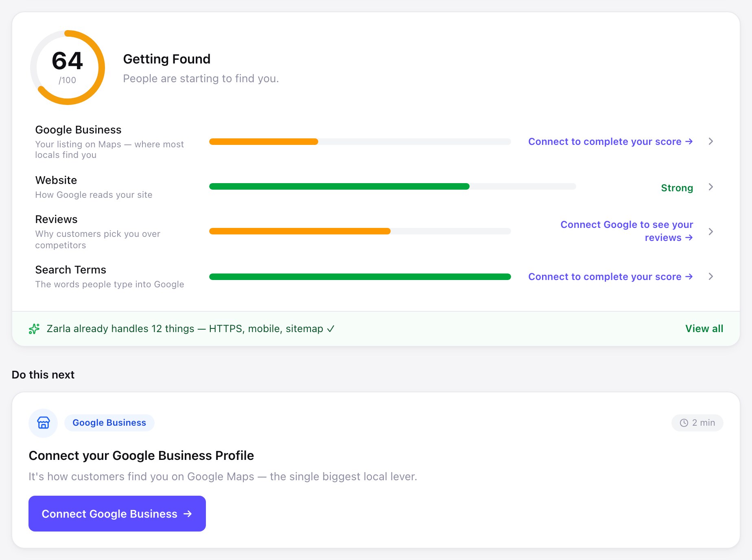Click the Google Business tag pill
This screenshot has width=752, height=560.
point(109,423)
